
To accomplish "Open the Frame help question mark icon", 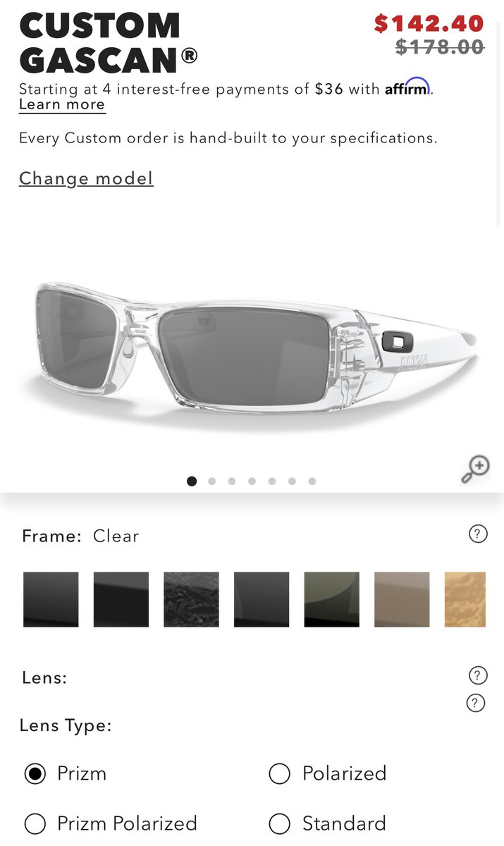I will (x=478, y=534).
